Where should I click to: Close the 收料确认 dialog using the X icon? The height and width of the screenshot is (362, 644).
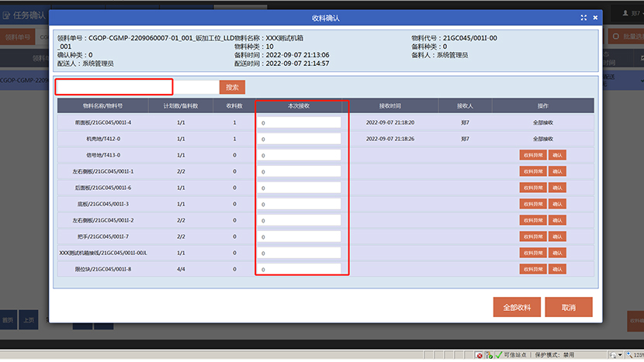(x=595, y=18)
